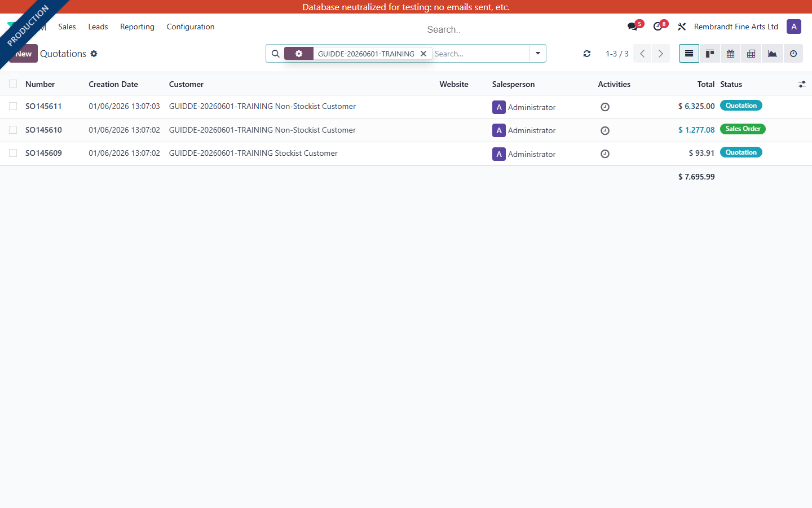812x508 pixels.
Task: Click the $ 93.91 total
Action: point(701,153)
